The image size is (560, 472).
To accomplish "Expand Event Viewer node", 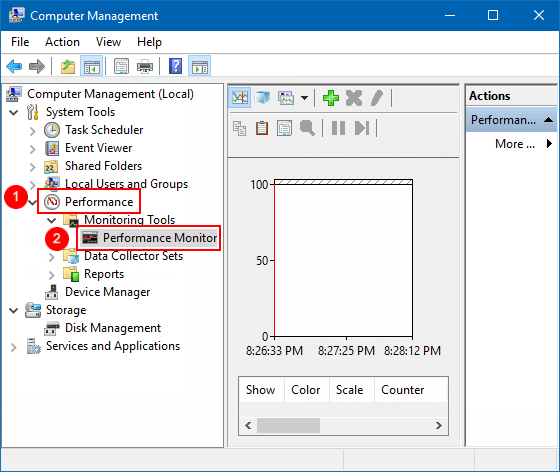I will coord(32,149).
